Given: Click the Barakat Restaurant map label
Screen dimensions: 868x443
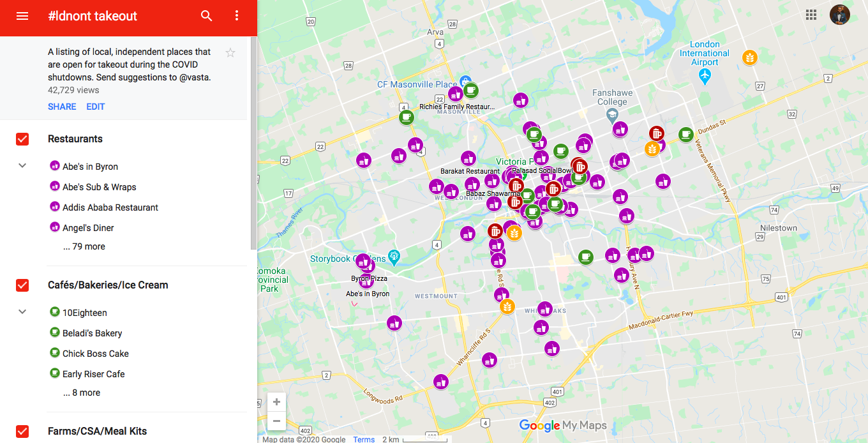Looking at the screenshot, I should pyautogui.click(x=470, y=171).
